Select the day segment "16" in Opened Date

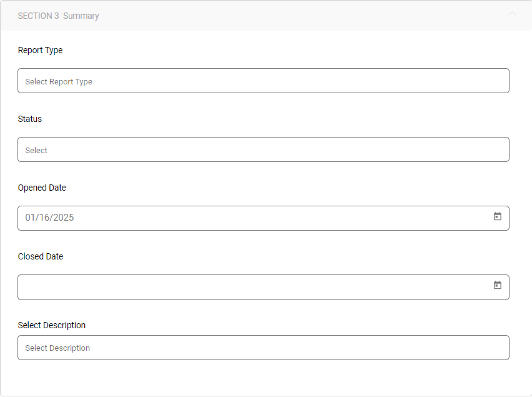[x=46, y=218]
